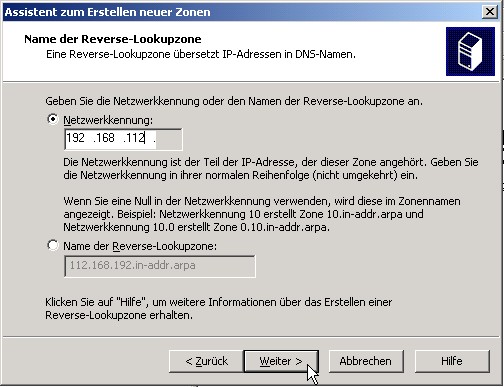
Task: Click the heading Name der Reverse-Lookupzone
Action: tap(113, 39)
